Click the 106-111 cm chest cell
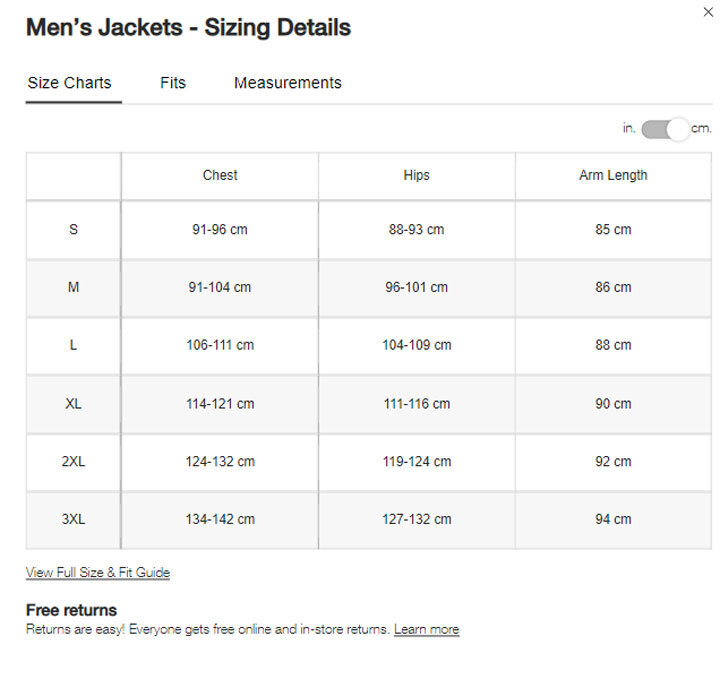Viewport: 720px width, 679px height. click(x=220, y=346)
